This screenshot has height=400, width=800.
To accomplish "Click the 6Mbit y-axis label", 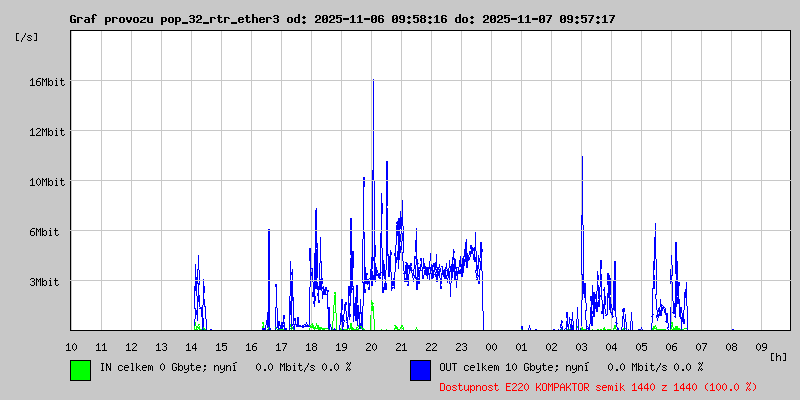I will [x=46, y=232].
